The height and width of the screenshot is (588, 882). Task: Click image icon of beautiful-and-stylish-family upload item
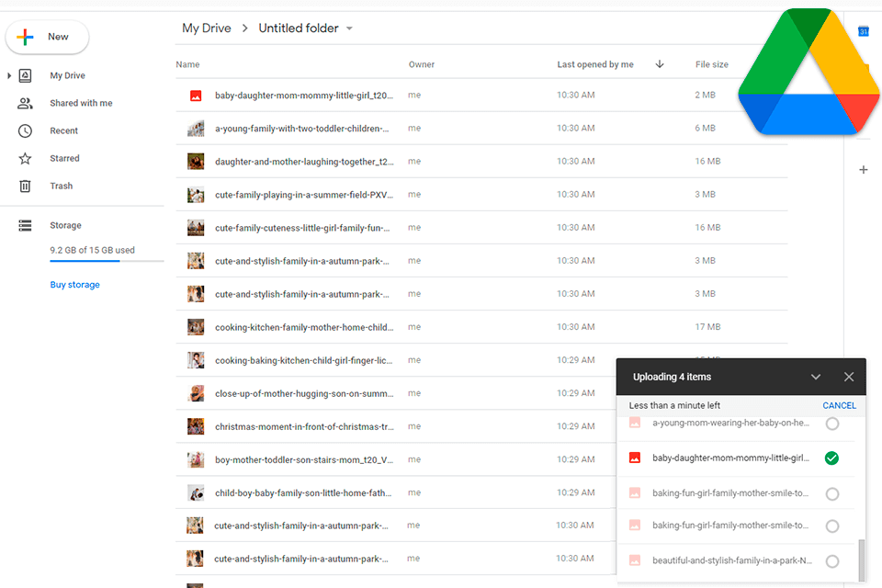coord(635,561)
